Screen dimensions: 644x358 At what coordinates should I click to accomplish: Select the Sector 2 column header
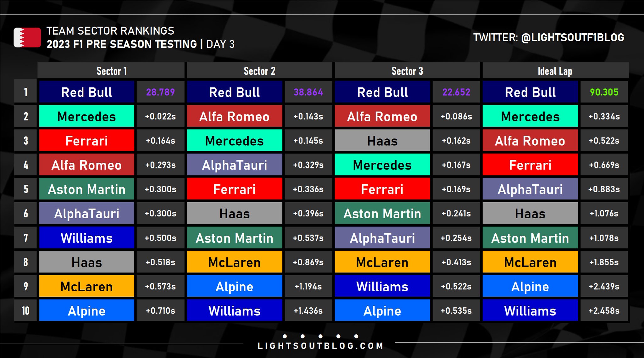pyautogui.click(x=259, y=71)
